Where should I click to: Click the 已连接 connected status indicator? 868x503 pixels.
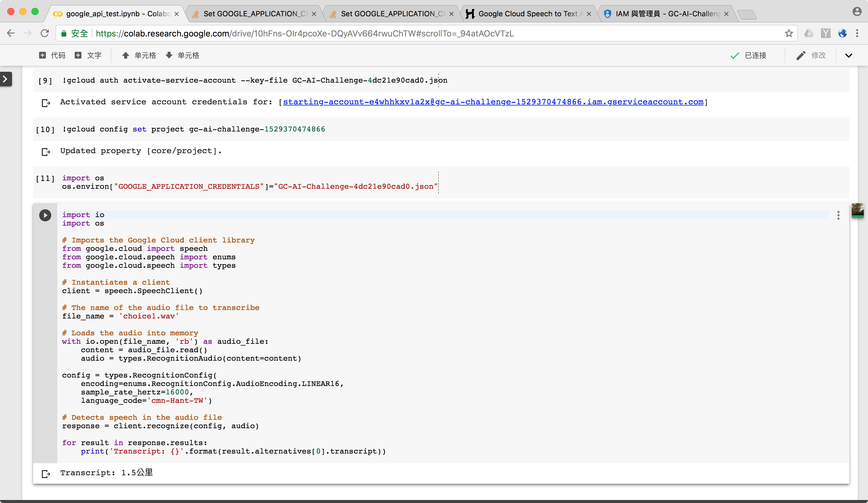pyautogui.click(x=748, y=55)
